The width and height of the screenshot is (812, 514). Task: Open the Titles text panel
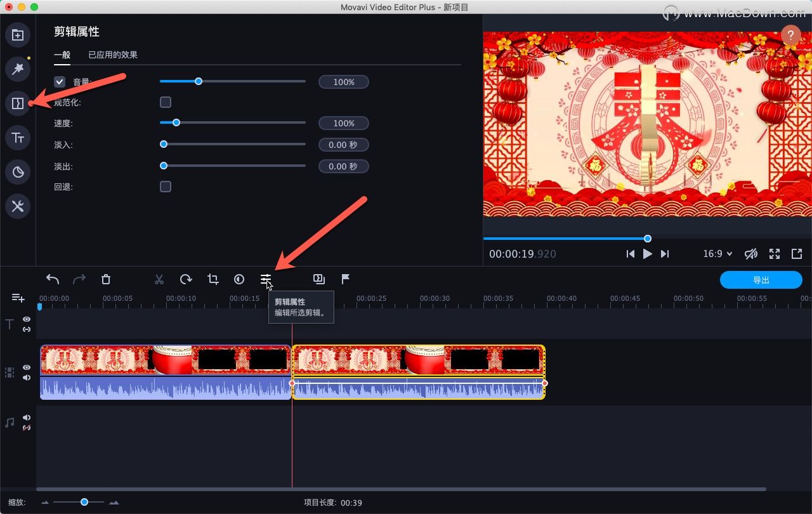[18, 138]
